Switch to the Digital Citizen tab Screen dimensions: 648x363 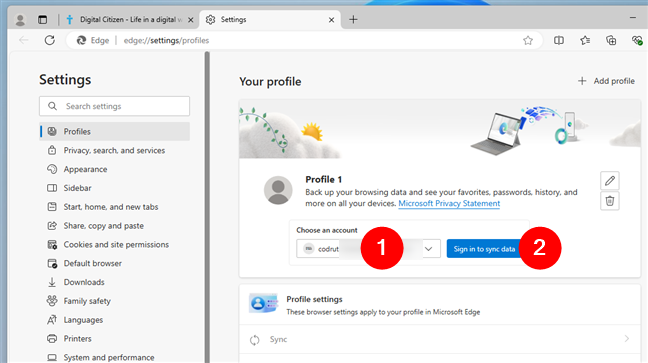click(x=129, y=19)
